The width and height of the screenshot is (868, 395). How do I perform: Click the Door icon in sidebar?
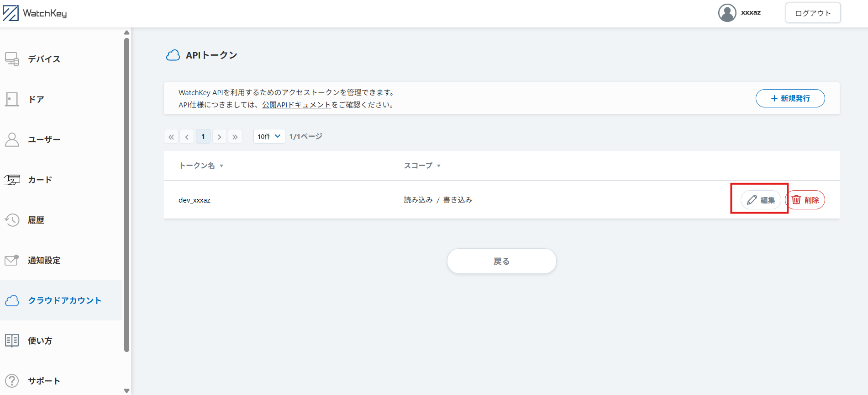coord(12,99)
